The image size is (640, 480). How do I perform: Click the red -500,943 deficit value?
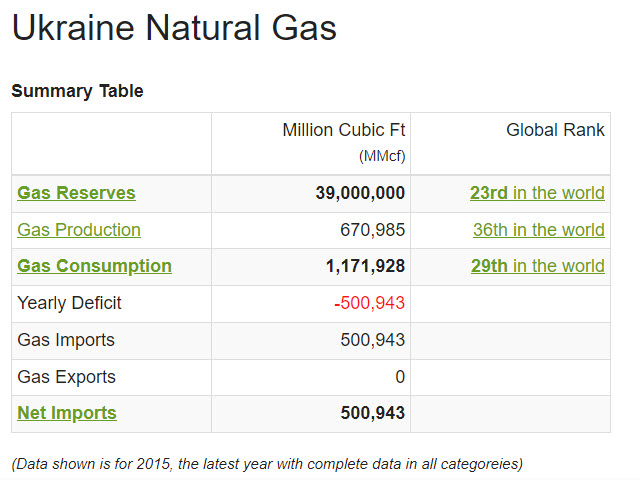[369, 303]
